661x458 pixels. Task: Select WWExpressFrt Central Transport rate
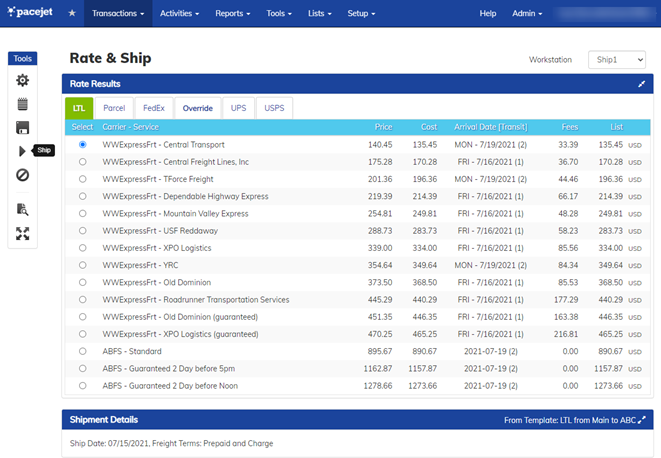click(83, 145)
